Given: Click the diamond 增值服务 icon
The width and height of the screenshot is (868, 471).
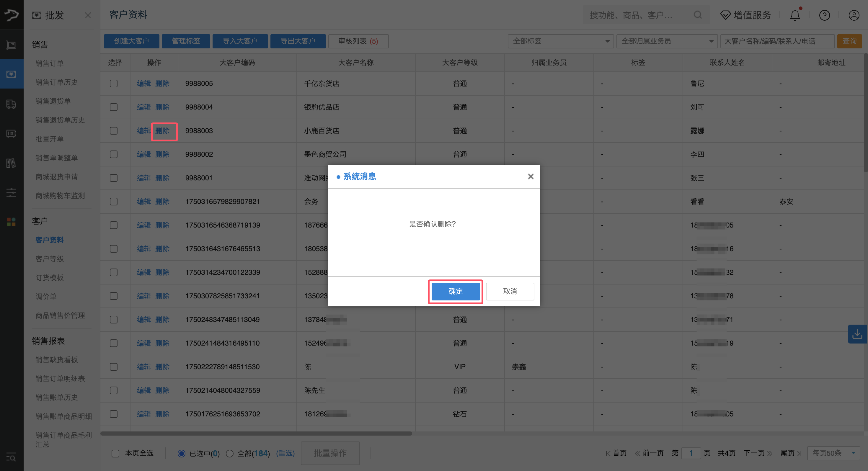Looking at the screenshot, I should (725, 15).
